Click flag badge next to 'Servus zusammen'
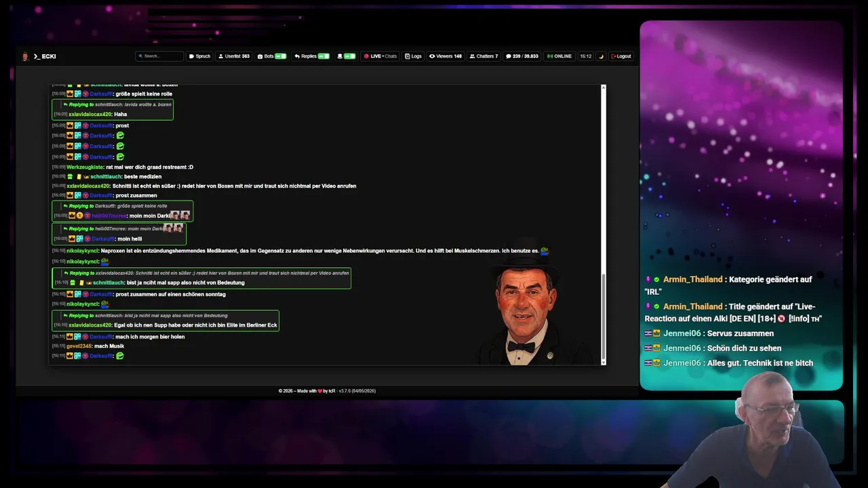This screenshot has height=488, width=868. (x=648, y=333)
